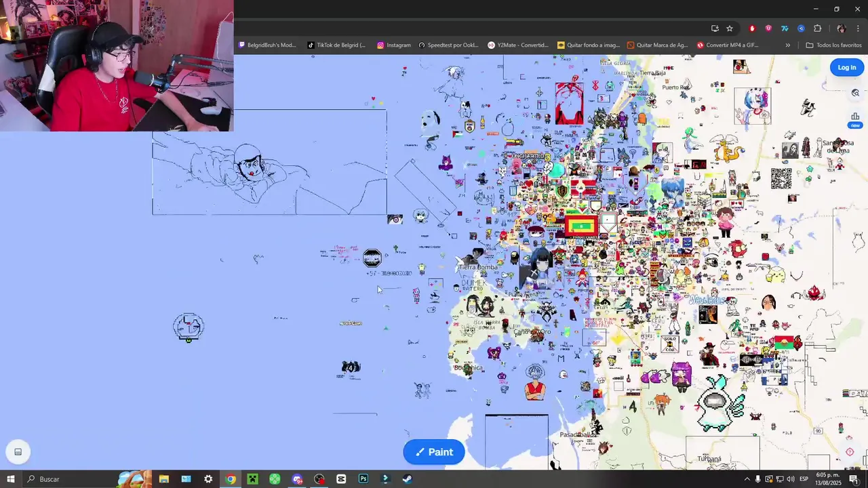The height and width of the screenshot is (488, 868).
Task: Show hidden system tray icons
Action: click(x=747, y=479)
